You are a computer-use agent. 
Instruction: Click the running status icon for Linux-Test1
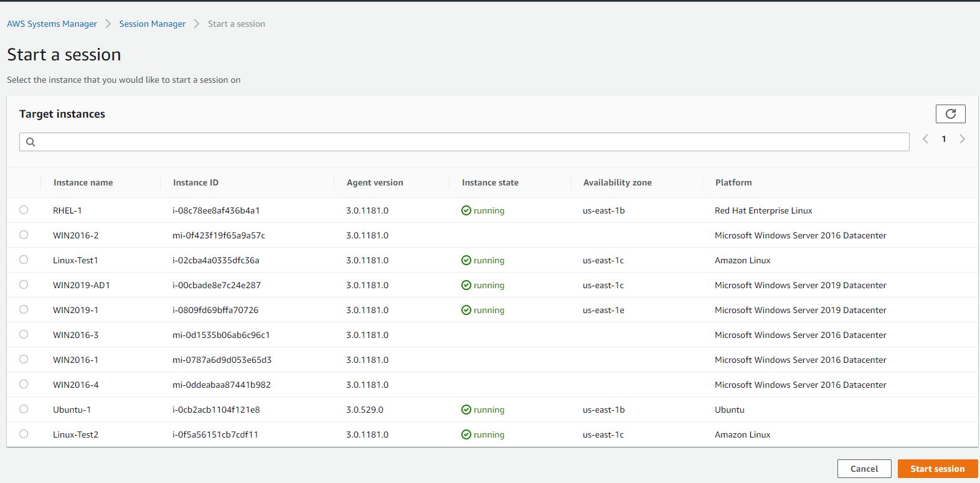(x=466, y=260)
